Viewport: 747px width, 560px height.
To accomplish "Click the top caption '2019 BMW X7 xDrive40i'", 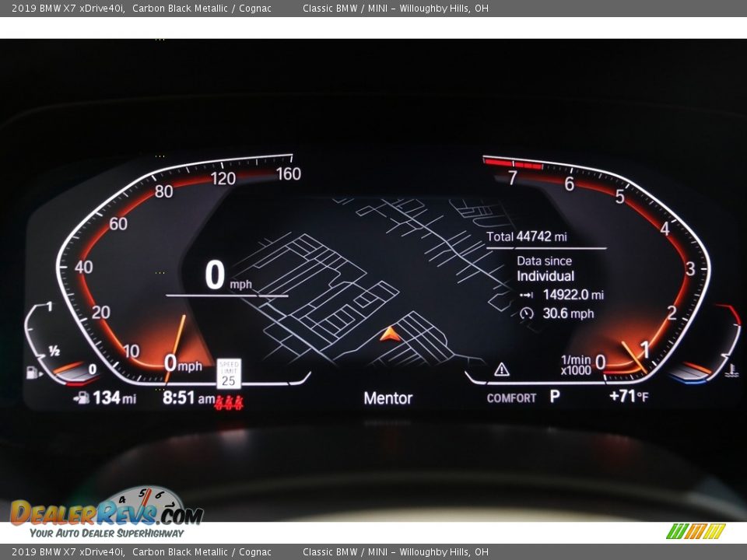I will [x=68, y=8].
